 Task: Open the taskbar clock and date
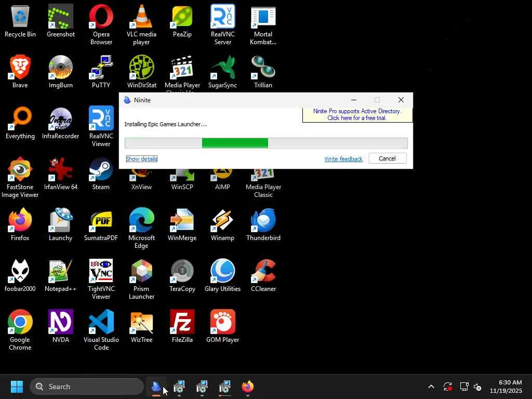pyautogui.click(x=506, y=387)
